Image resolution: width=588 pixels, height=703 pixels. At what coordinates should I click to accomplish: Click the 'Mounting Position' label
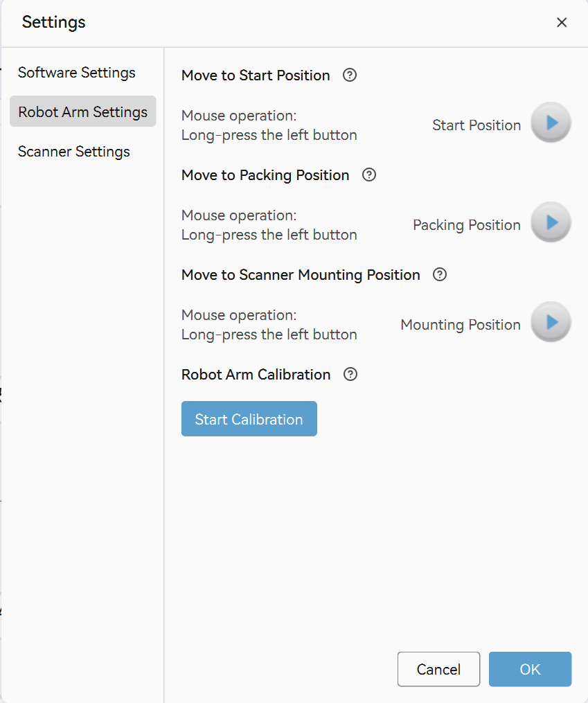[461, 325]
